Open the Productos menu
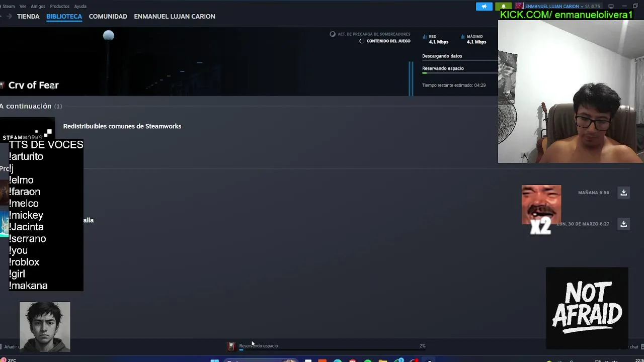This screenshot has height=362, width=644. click(59, 7)
